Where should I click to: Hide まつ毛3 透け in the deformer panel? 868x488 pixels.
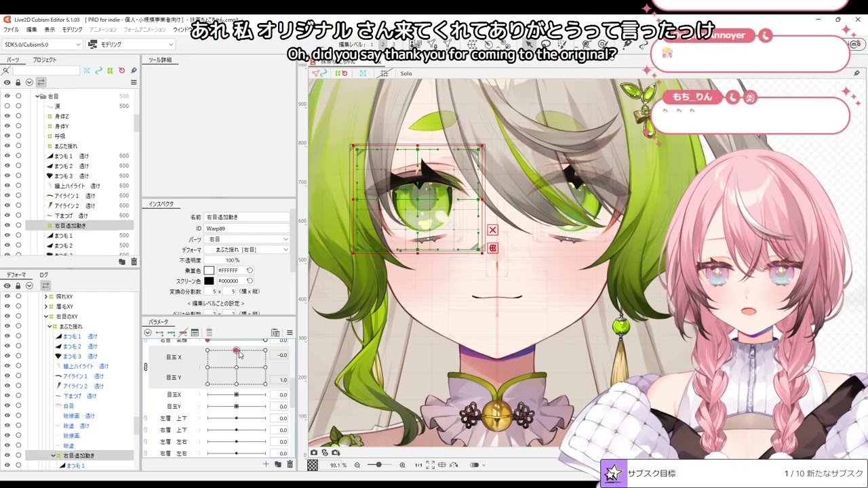coord(7,356)
